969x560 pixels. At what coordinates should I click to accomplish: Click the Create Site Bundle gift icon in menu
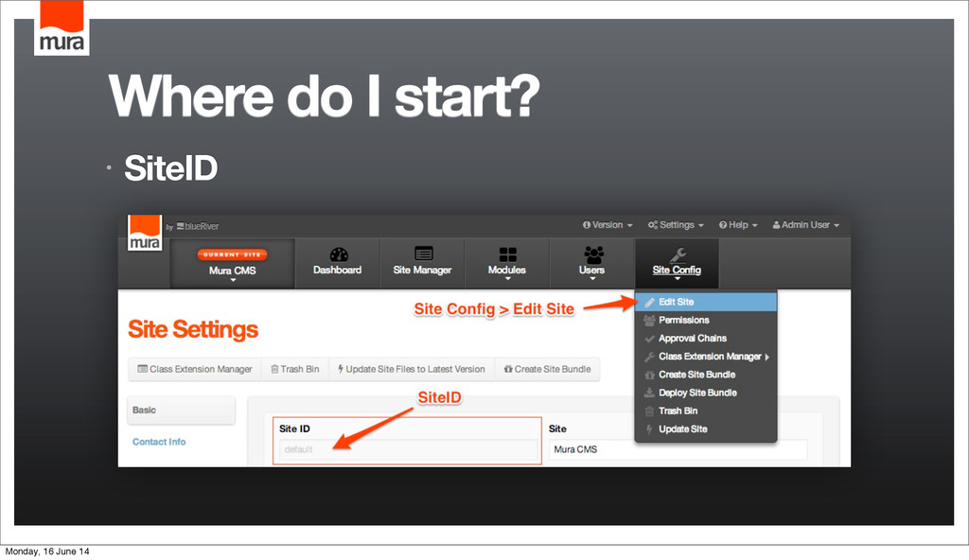[x=649, y=375]
